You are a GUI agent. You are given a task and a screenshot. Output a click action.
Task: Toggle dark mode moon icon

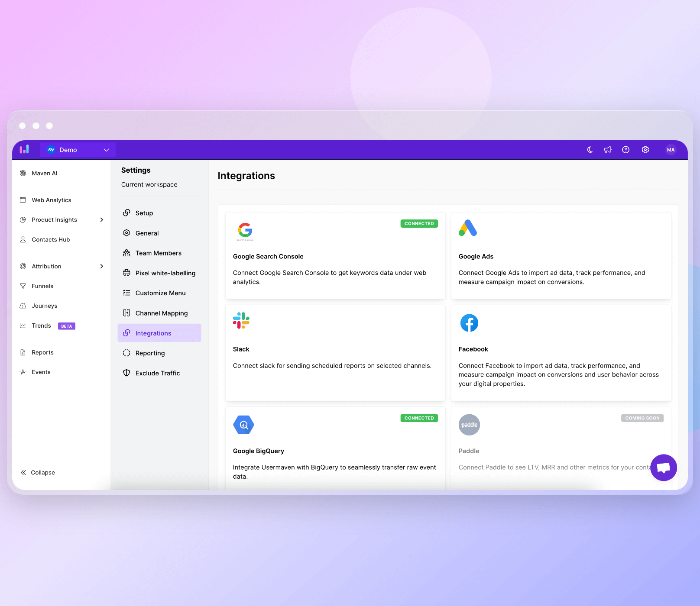pyautogui.click(x=590, y=150)
